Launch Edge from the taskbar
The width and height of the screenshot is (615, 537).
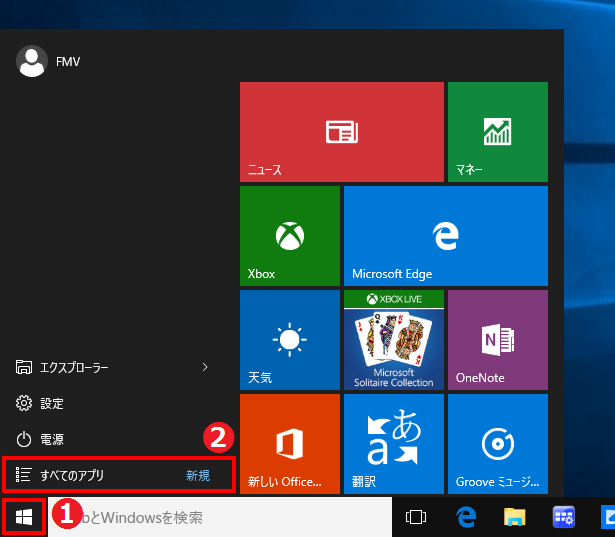tap(466, 517)
